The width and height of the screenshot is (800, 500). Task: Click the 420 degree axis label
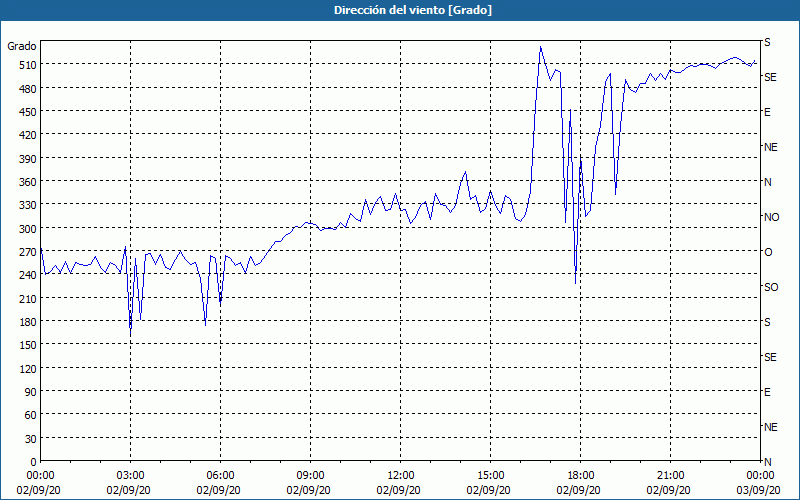[x=29, y=135]
